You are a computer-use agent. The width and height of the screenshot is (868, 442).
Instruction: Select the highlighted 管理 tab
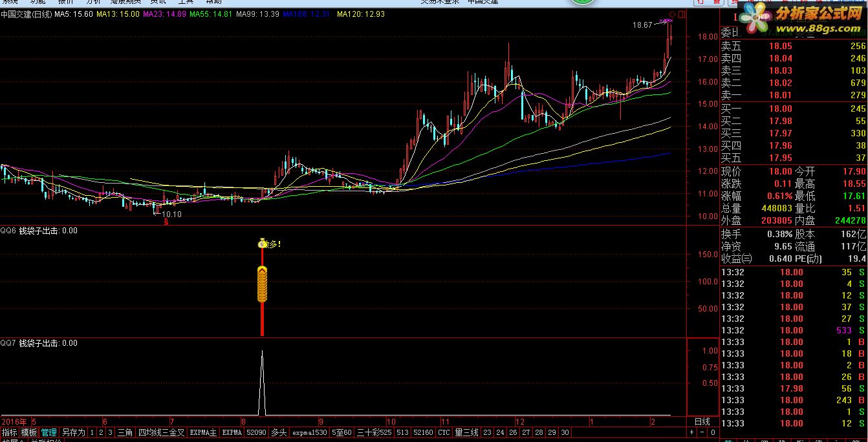49,432
